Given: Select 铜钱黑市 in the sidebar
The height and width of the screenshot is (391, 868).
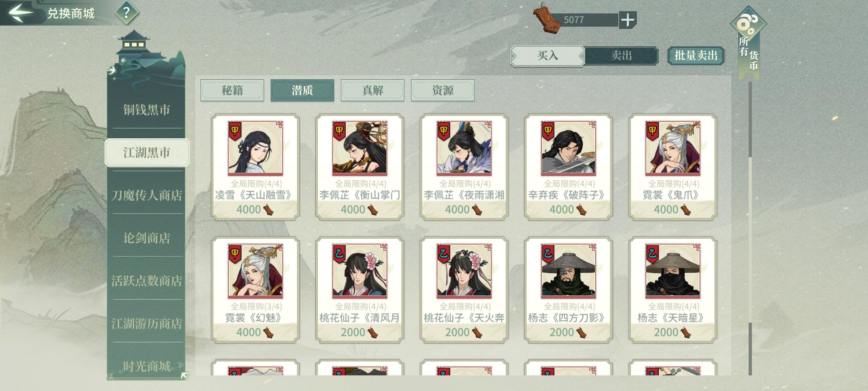Looking at the screenshot, I should tap(146, 110).
